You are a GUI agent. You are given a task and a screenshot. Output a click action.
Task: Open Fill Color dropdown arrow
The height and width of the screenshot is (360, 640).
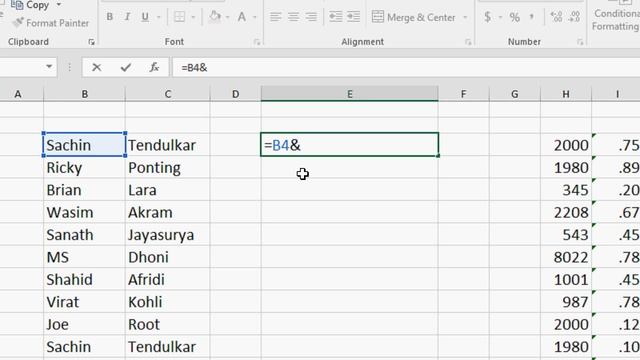coord(227,17)
